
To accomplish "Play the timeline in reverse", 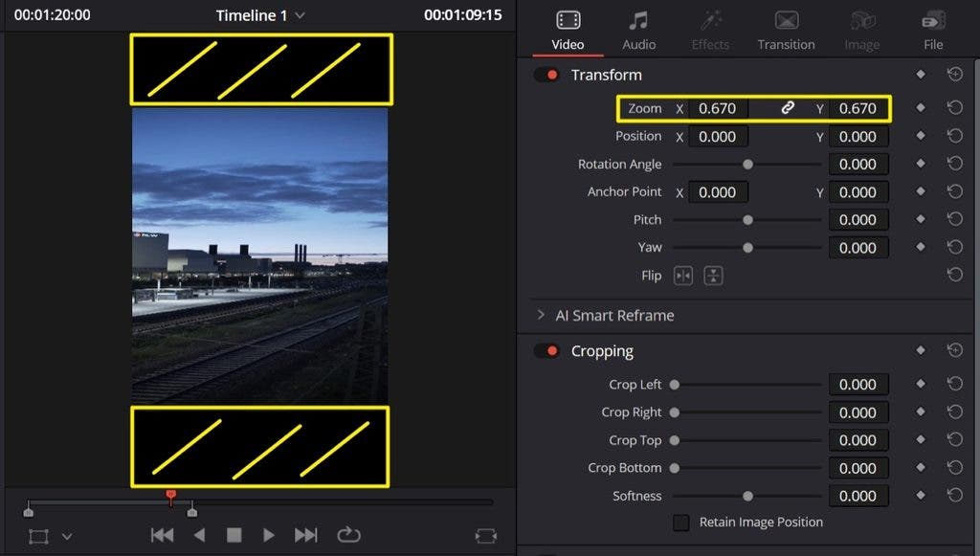I will (199, 535).
